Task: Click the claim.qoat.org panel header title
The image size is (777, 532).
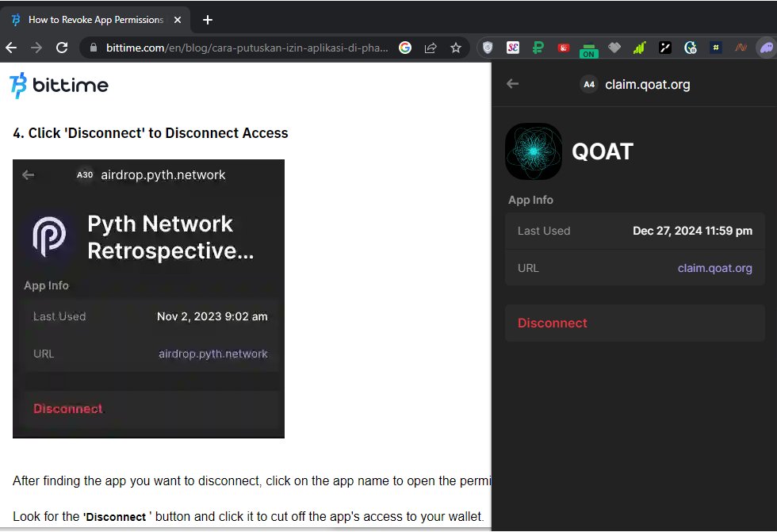Action: click(647, 84)
